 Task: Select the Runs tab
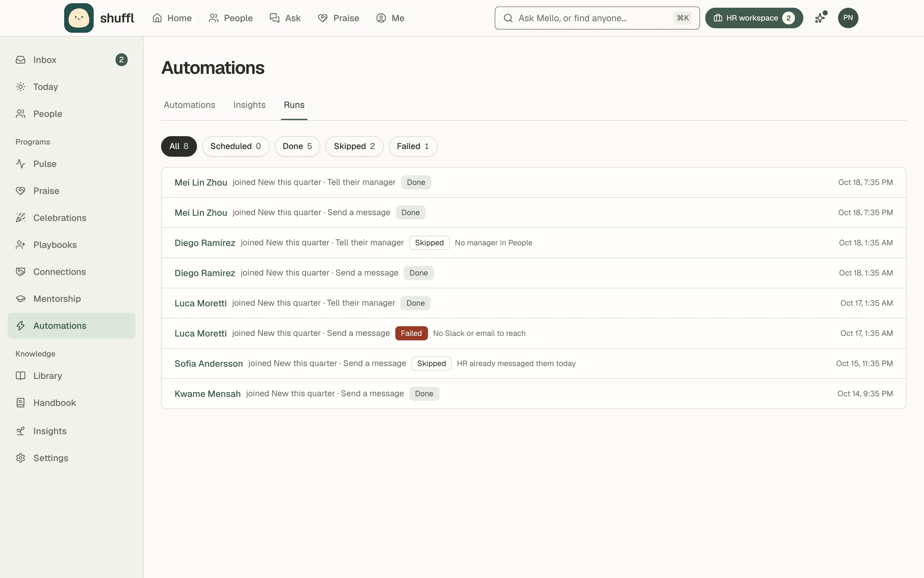(x=294, y=105)
